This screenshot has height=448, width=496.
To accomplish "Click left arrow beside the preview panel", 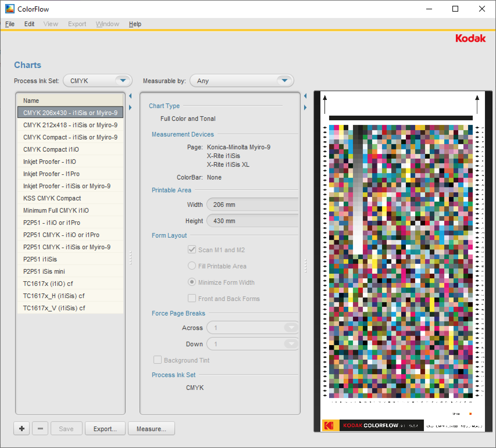I will [305, 96].
